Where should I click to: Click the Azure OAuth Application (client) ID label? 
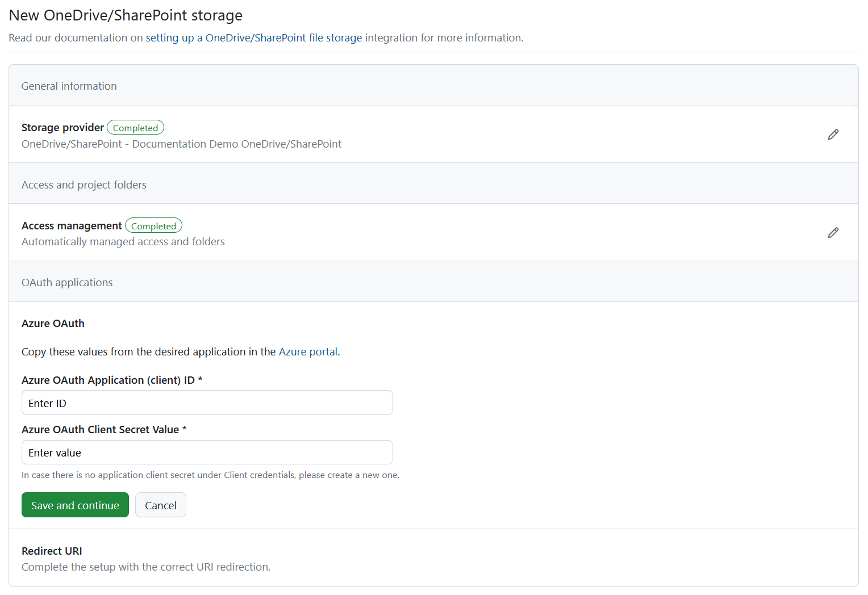coord(112,380)
